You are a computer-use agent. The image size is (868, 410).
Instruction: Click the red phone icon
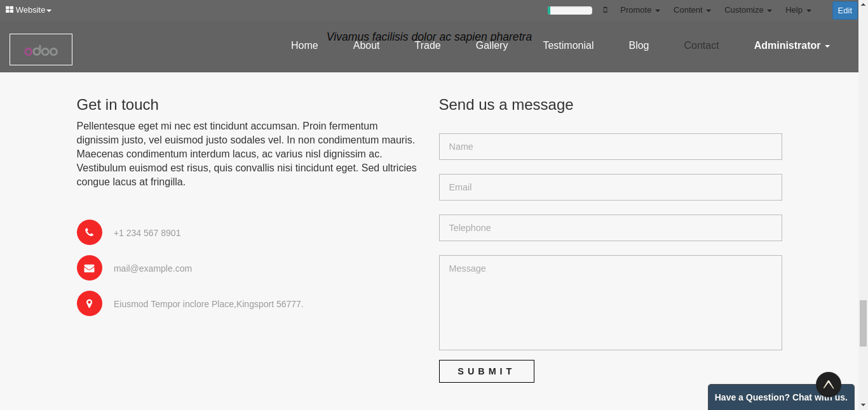[90, 232]
